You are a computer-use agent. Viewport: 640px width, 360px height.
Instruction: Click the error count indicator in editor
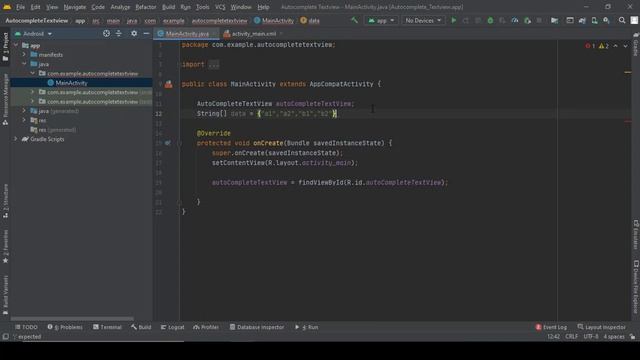(590, 46)
